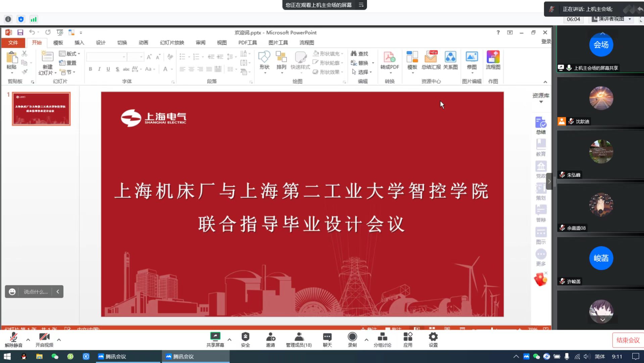Open Manage Members (管理成员) panel
This screenshot has width=644, height=363.
[298, 339]
